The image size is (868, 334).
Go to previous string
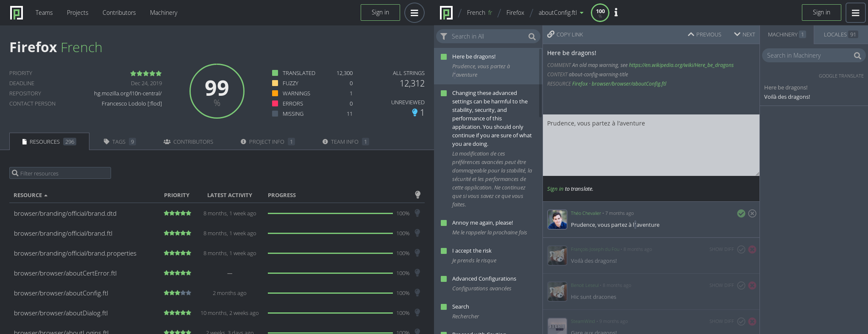pos(704,34)
